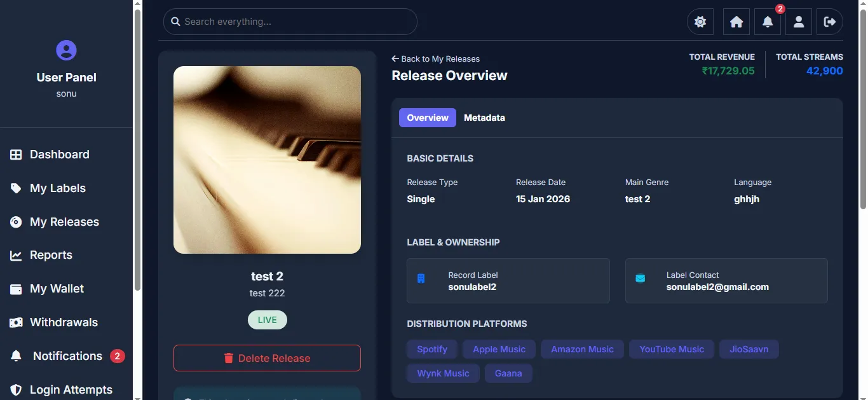Click the Record Label building icon

point(421,279)
